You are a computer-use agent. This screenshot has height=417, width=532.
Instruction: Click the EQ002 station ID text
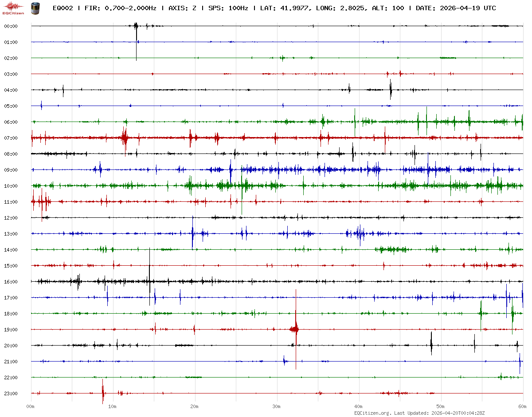tap(63, 8)
